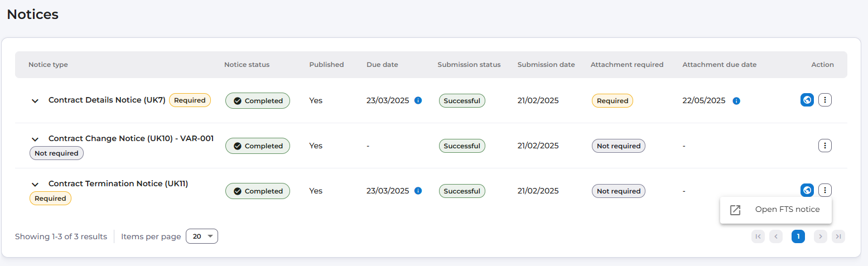Image resolution: width=868 pixels, height=266 pixels.
Task: Click the first page arrow button
Action: coord(758,236)
